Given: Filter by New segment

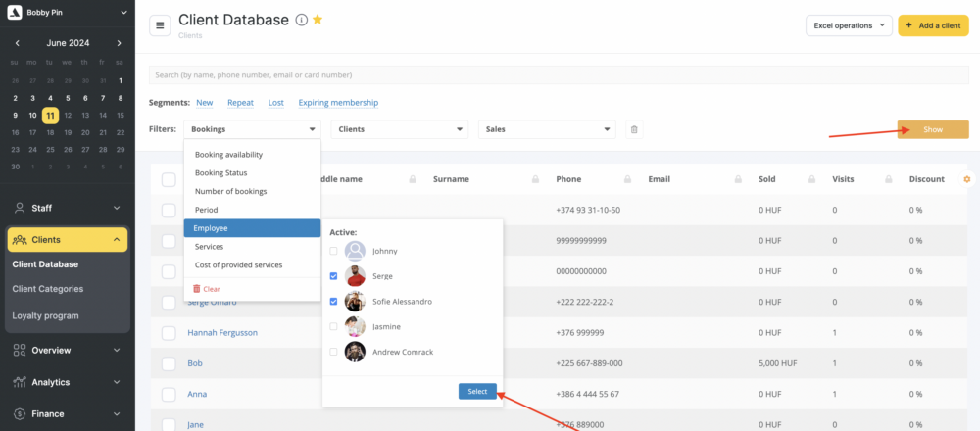Looking at the screenshot, I should click(x=205, y=103).
